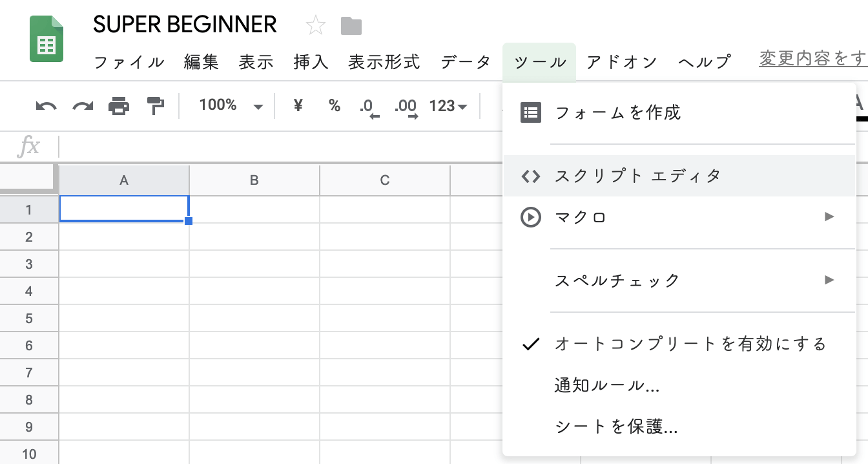Toggle オートコンプリートを有効にする checkmark option
Image resolution: width=868 pixels, height=464 pixels.
click(x=690, y=344)
